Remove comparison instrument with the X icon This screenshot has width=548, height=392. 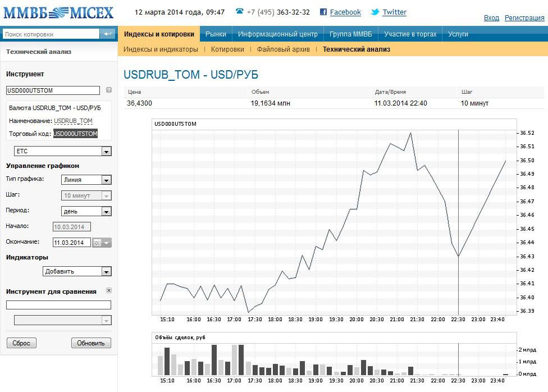click(109, 290)
